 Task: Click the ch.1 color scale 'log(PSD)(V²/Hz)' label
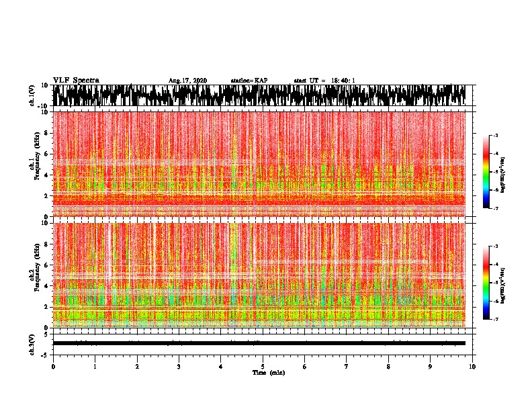click(502, 175)
